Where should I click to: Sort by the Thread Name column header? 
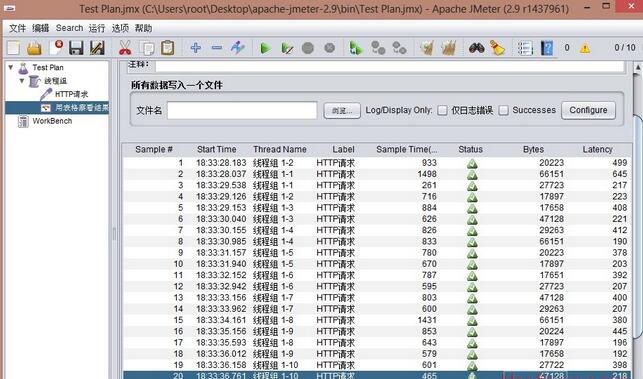280,149
